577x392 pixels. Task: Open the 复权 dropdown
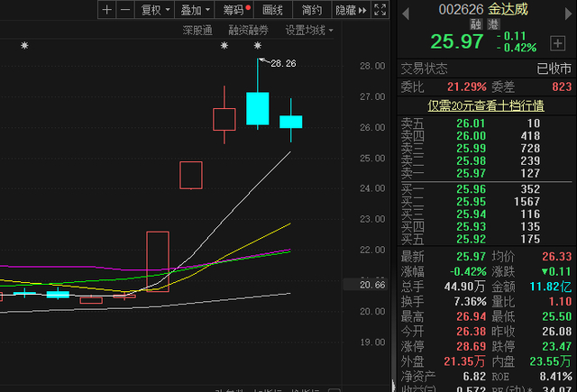tap(155, 10)
